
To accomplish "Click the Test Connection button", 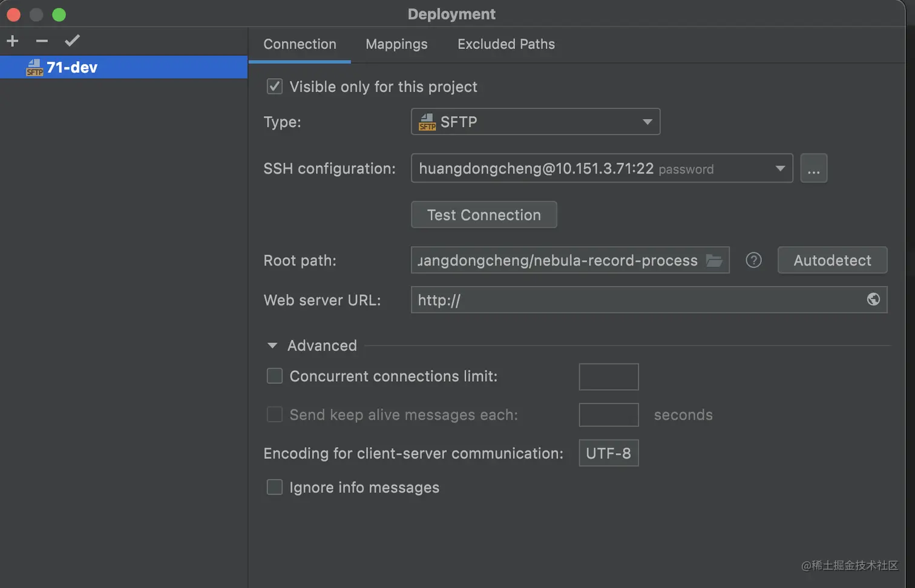I will [484, 215].
